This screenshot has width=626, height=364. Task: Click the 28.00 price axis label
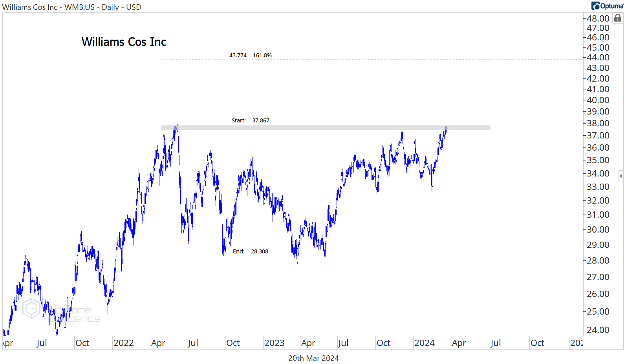point(598,260)
